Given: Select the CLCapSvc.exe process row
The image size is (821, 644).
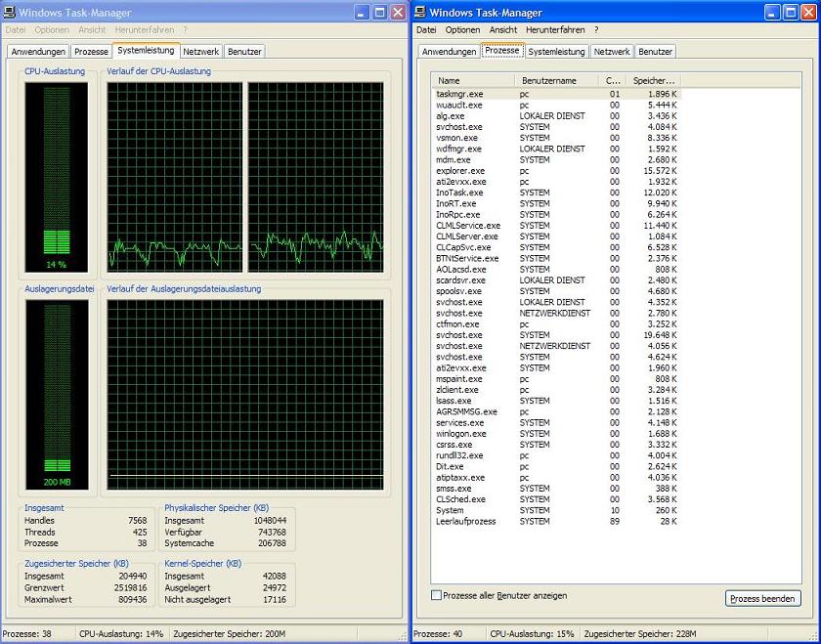Looking at the screenshot, I should [x=556, y=247].
